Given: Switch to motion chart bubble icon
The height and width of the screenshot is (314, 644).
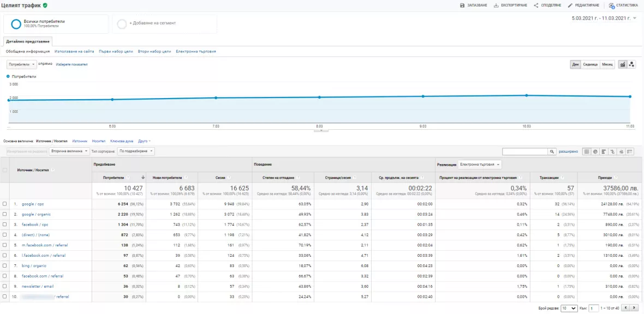Looking at the screenshot, I should [x=631, y=64].
